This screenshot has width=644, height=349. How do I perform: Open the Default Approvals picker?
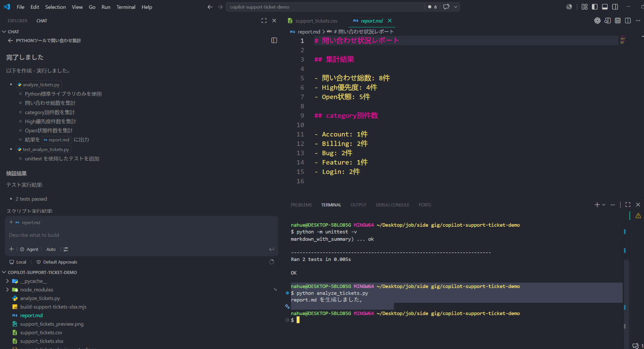click(57, 262)
